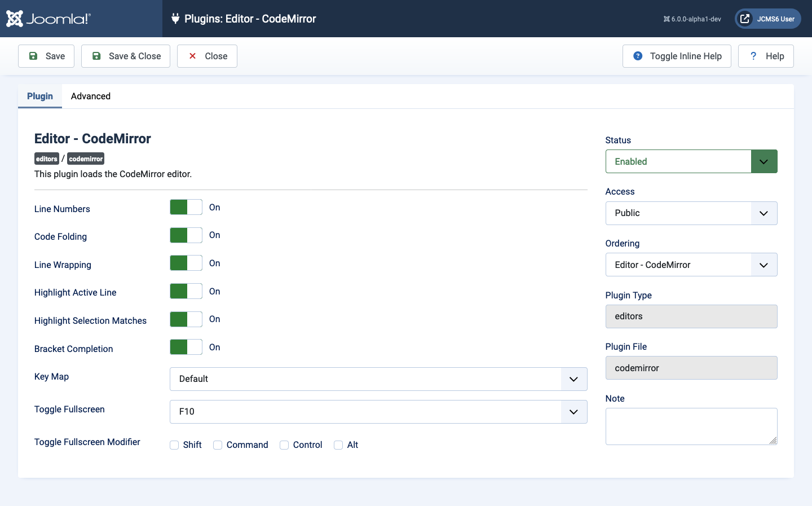
Task: Click the question mark icon for Toggle Inline Help
Action: 637,56
